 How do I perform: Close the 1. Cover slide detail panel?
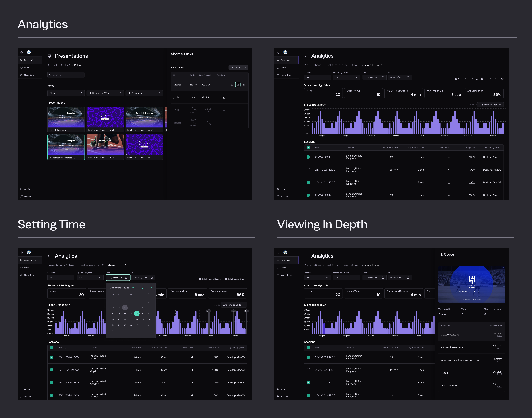point(502,255)
